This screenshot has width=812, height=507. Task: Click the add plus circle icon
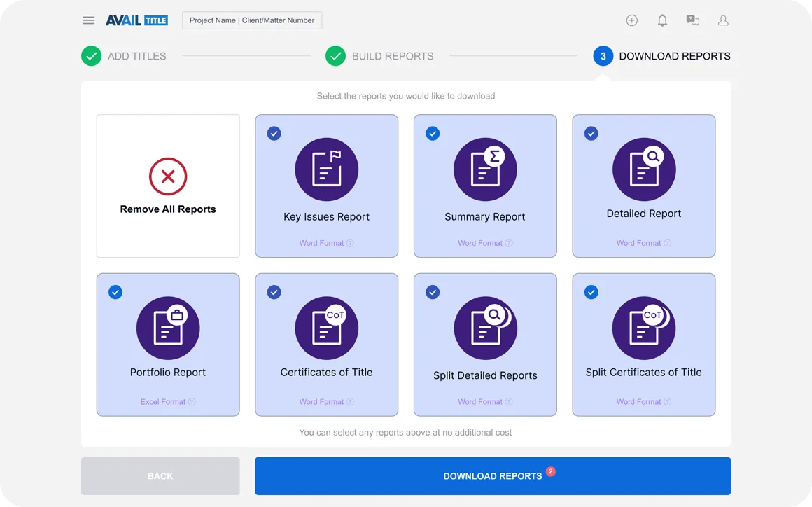[x=631, y=20]
